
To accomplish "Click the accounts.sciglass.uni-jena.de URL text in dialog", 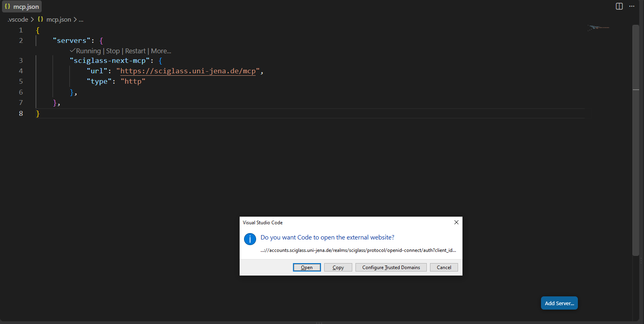I will pos(358,250).
